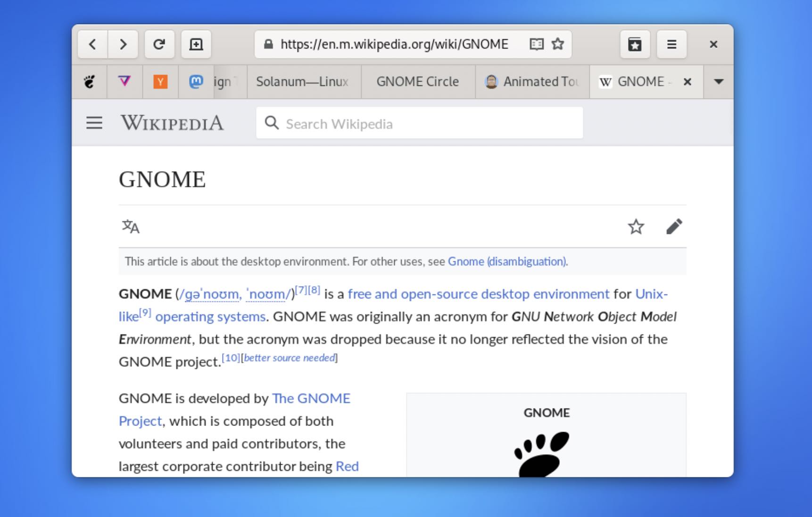Open citation reference [8]
Viewport: 812px width, 517px height.
click(x=314, y=290)
